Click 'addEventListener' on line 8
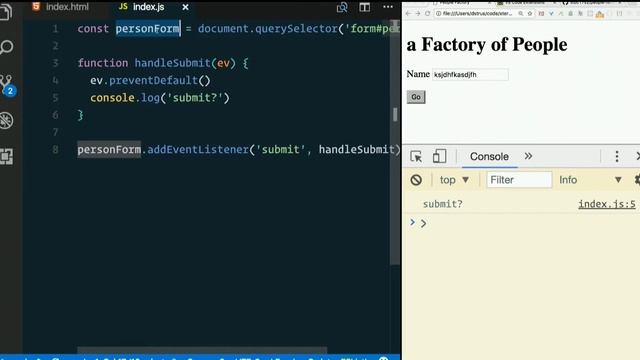Viewport: 640px width, 360px height. pos(198,149)
